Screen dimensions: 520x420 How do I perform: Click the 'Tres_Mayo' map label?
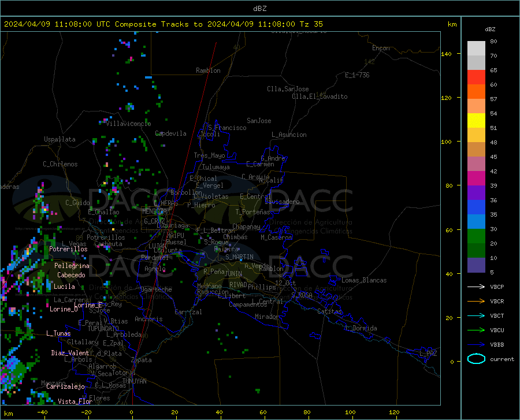point(209,155)
